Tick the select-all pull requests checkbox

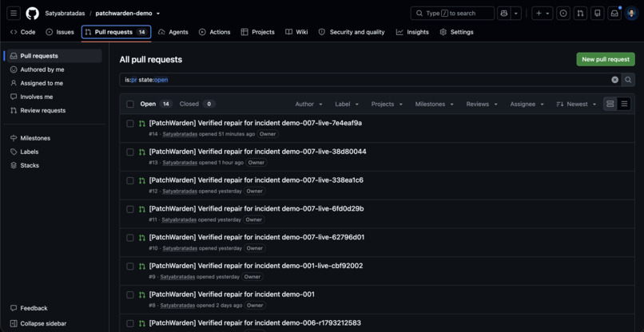tap(130, 105)
